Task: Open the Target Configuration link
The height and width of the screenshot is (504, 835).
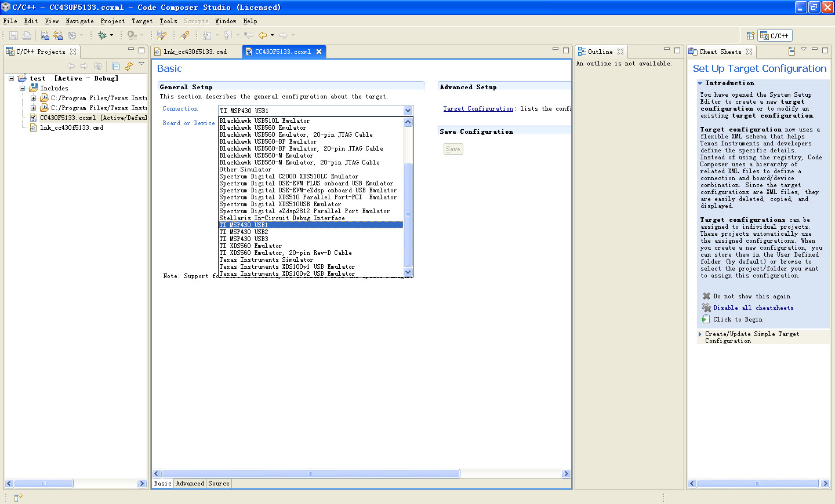Action: point(478,108)
